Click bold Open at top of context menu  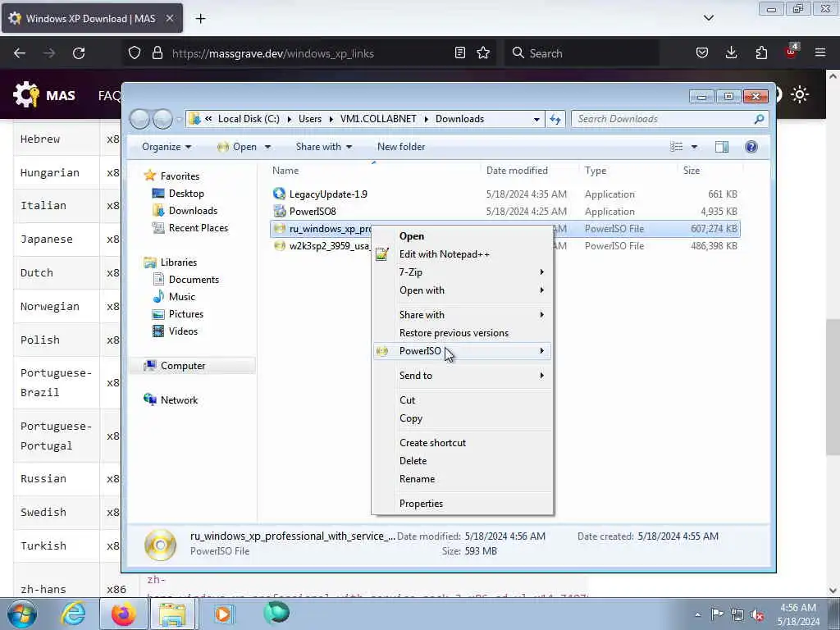463,236
